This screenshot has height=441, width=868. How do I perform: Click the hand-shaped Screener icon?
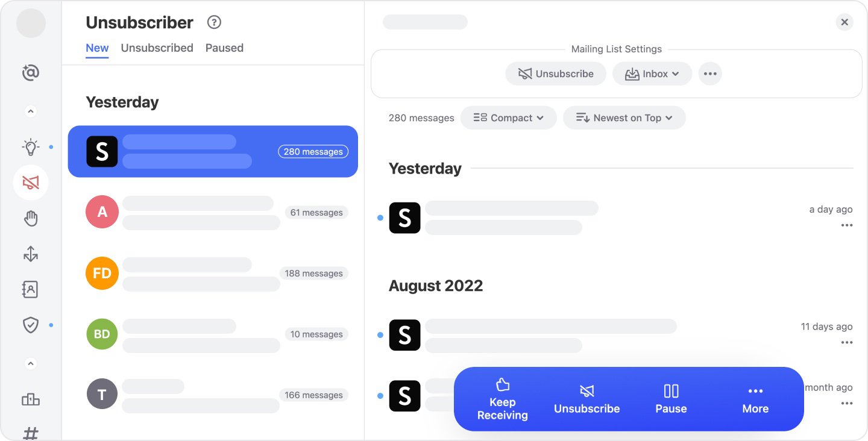30,218
